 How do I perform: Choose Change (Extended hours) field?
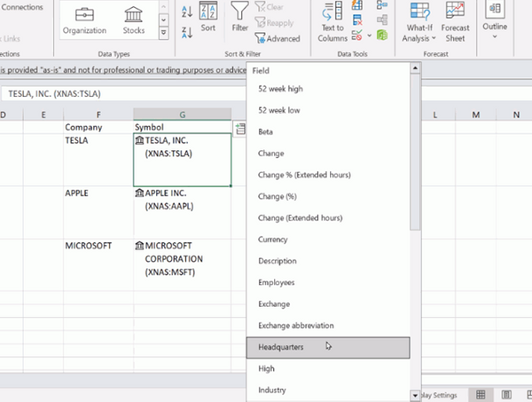[x=328, y=217]
